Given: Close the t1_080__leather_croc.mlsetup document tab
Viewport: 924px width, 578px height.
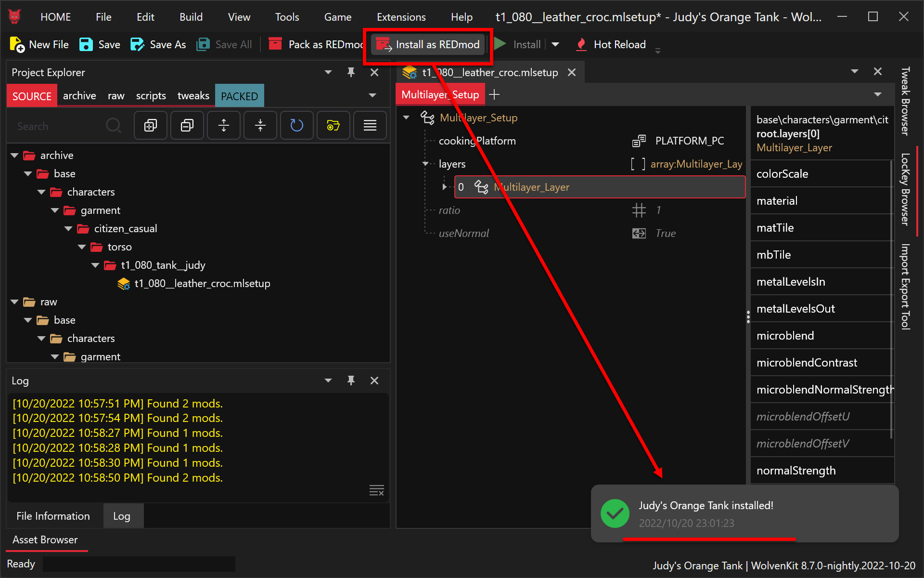Looking at the screenshot, I should [x=572, y=72].
